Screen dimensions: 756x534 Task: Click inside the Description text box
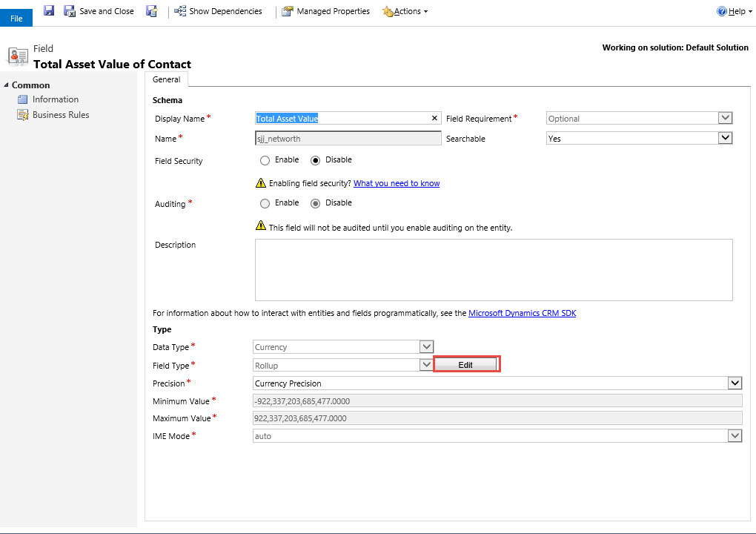coord(493,269)
